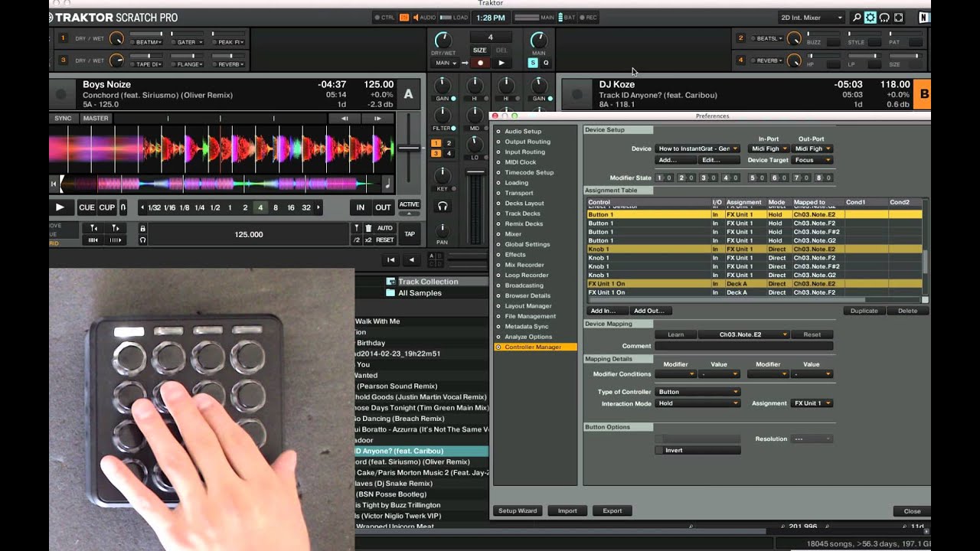
Task: Click the metronome tick icon beside lock
Action: (x=142, y=240)
